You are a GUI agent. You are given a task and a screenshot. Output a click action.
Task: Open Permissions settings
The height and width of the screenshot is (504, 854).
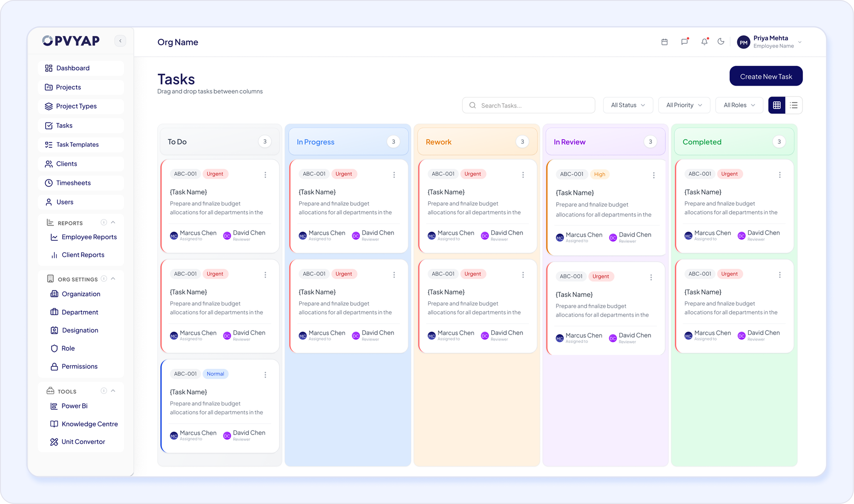pos(74,367)
